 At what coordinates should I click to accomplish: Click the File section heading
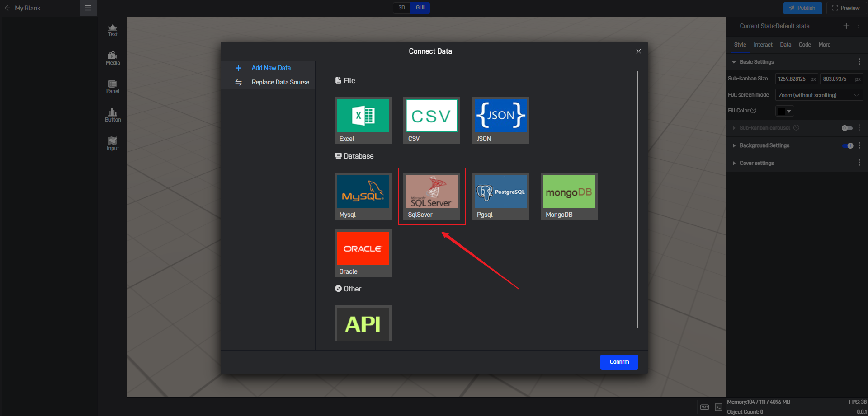coord(345,81)
